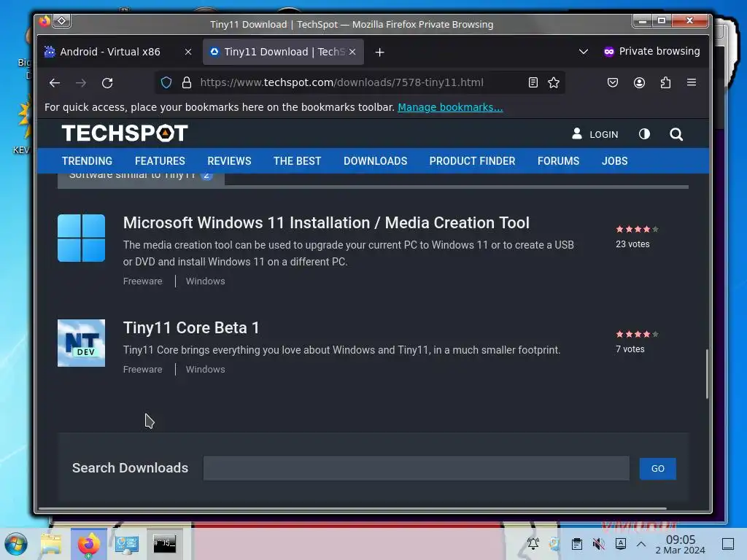Open the Pocket save icon
747x560 pixels.
tap(613, 82)
